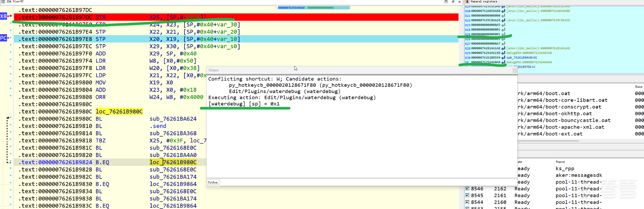Screen dimensions: 644x209
Task: Click the jump arrow beside X27 register
Action: (503, 44)
